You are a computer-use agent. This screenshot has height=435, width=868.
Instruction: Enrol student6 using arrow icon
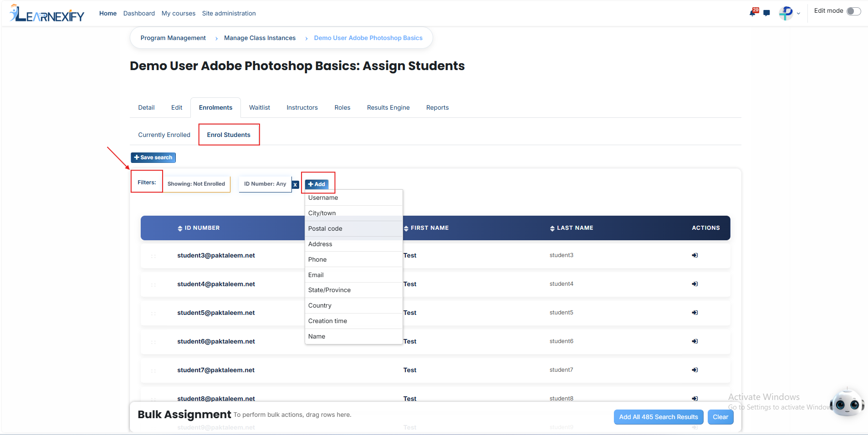[x=695, y=341]
